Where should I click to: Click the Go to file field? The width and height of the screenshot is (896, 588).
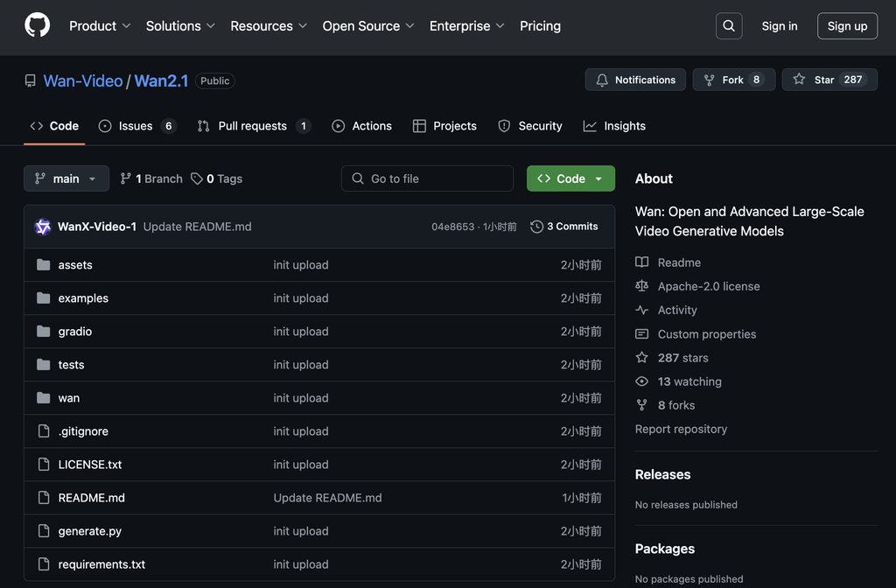(427, 178)
